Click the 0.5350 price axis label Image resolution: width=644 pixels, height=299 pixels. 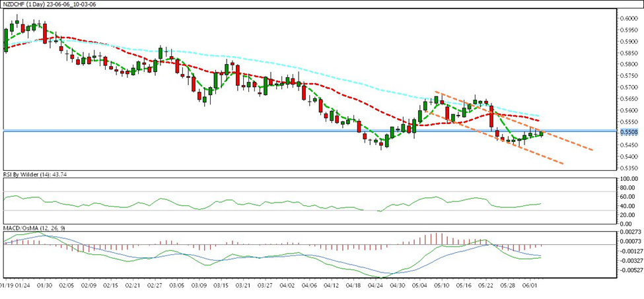click(x=628, y=168)
